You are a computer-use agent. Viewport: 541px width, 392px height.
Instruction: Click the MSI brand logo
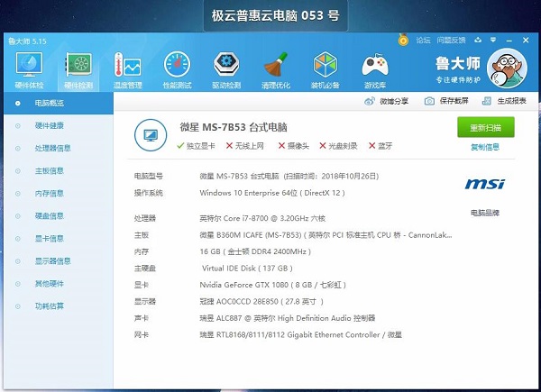point(484,184)
